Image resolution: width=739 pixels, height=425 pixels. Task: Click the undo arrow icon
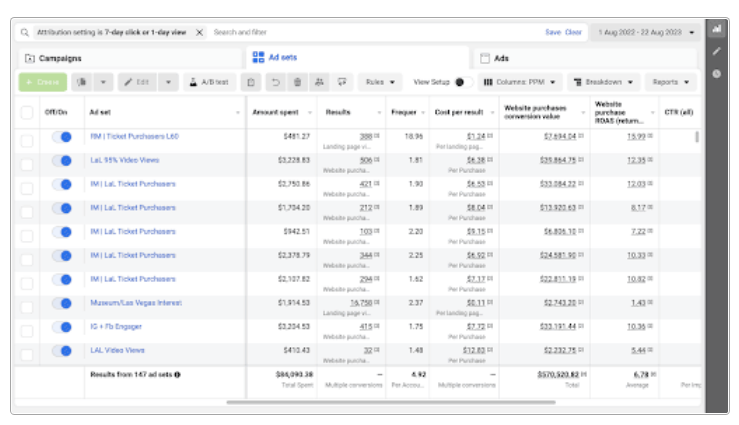pyautogui.click(x=276, y=82)
